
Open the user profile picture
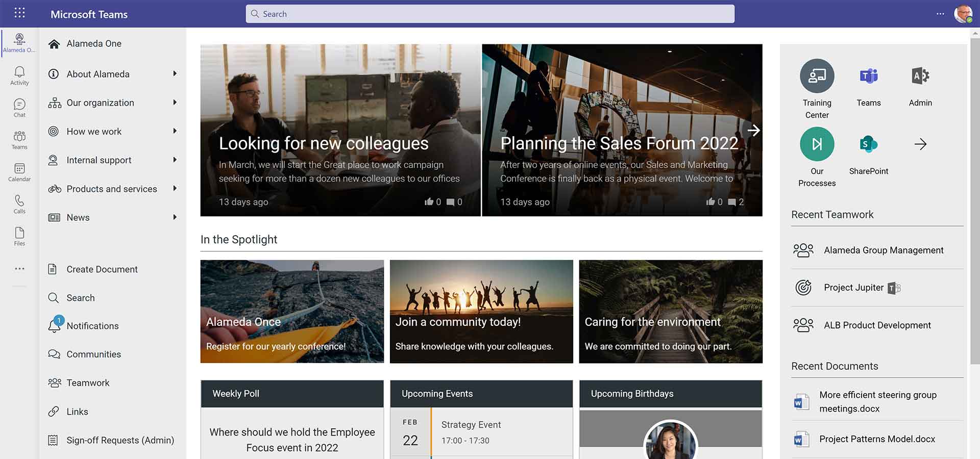pos(963,14)
